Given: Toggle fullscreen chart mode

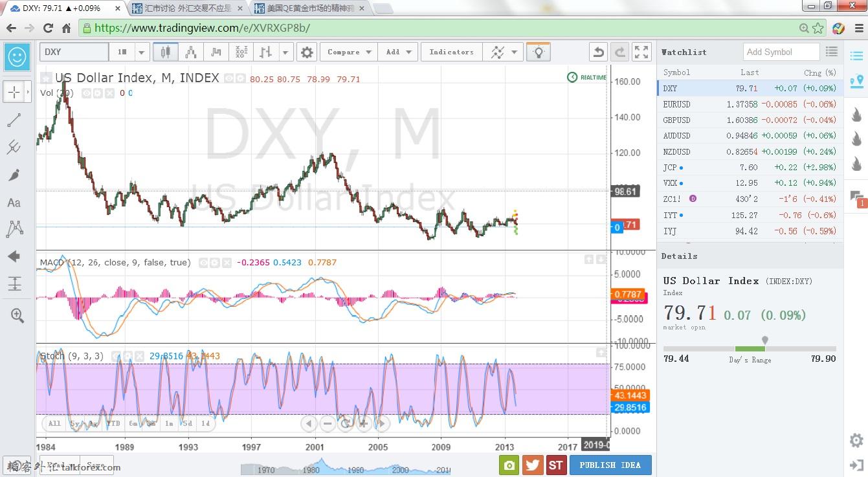Looking at the screenshot, I should point(641,52).
